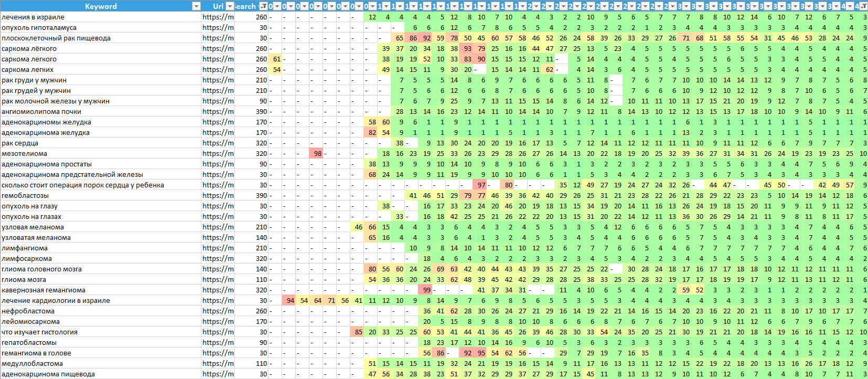Open the Url column filter dropdown

tap(229, 6)
